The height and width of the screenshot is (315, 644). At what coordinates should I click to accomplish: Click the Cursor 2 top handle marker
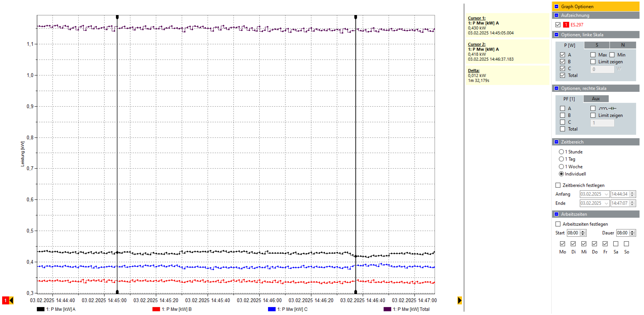tap(356, 17)
